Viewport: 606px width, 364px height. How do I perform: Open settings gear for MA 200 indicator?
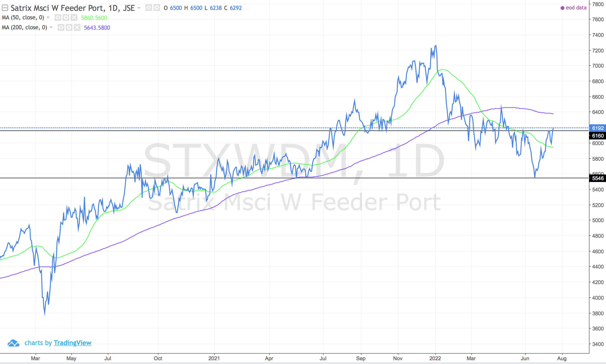tap(69, 27)
